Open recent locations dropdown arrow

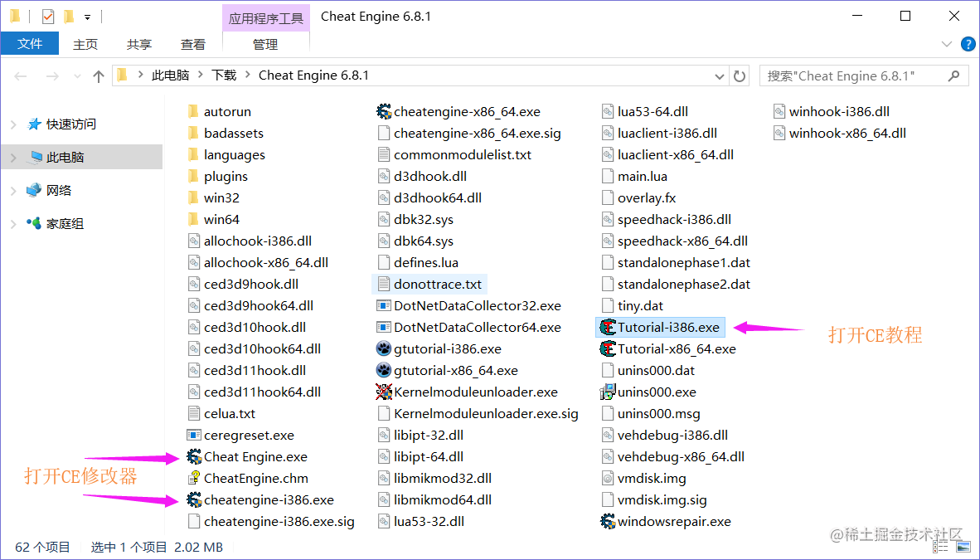point(77,76)
